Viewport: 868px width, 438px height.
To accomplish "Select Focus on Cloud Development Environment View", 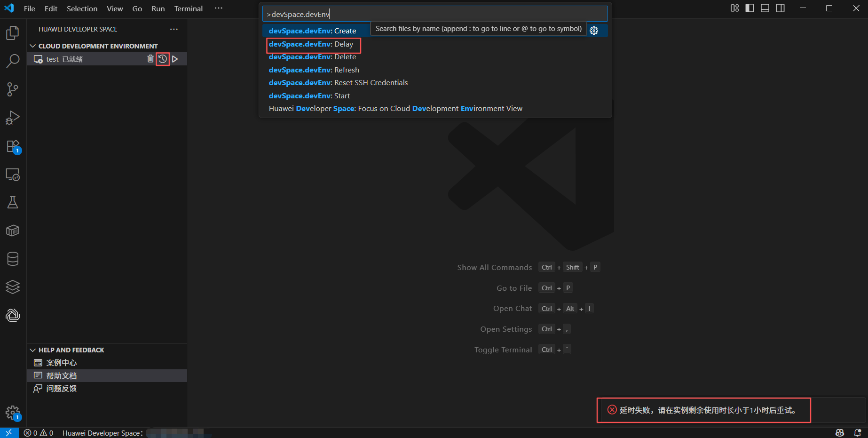I will click(x=435, y=109).
